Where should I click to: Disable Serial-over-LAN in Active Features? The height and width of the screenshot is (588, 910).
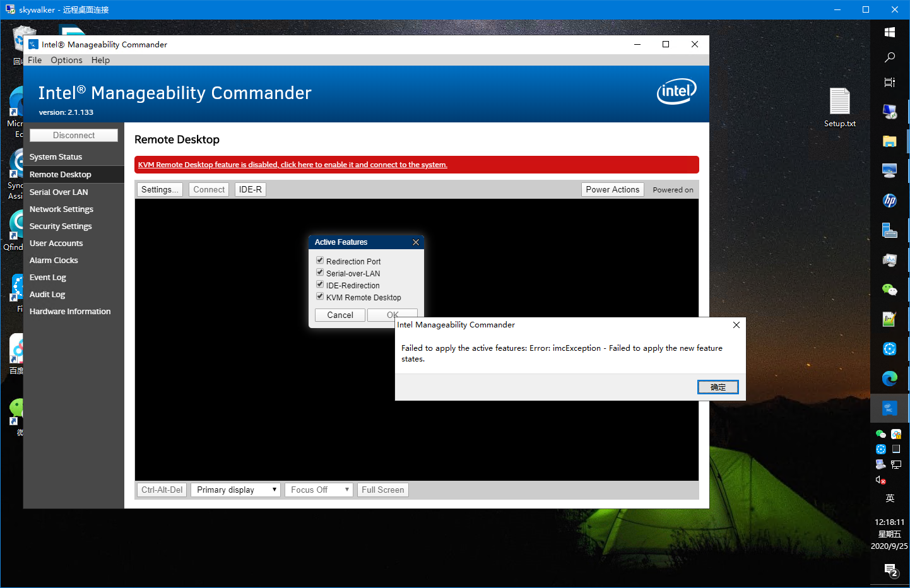pyautogui.click(x=320, y=272)
